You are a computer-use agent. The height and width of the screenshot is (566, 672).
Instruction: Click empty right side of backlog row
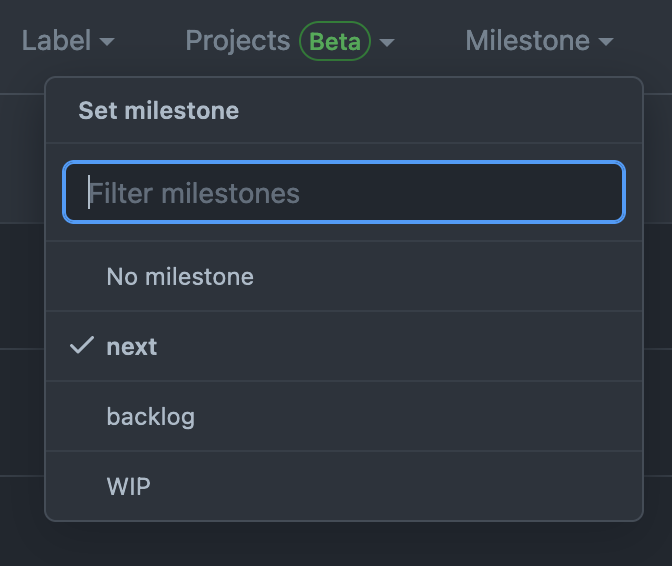(500, 416)
